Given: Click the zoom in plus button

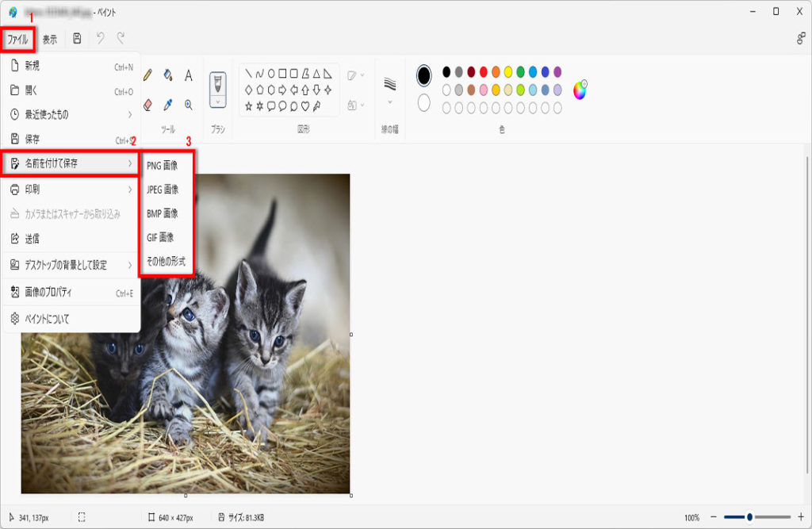Looking at the screenshot, I should (800, 517).
